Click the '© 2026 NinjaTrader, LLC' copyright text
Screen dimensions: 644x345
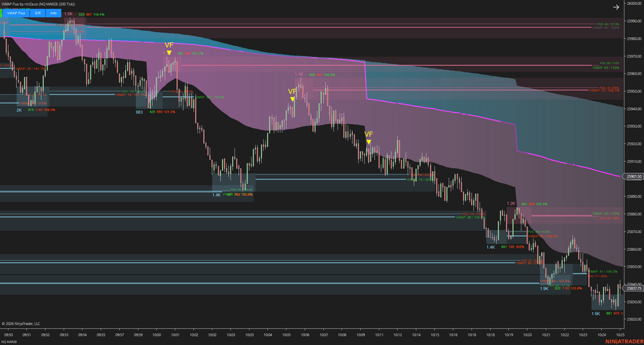pyautogui.click(x=21, y=324)
